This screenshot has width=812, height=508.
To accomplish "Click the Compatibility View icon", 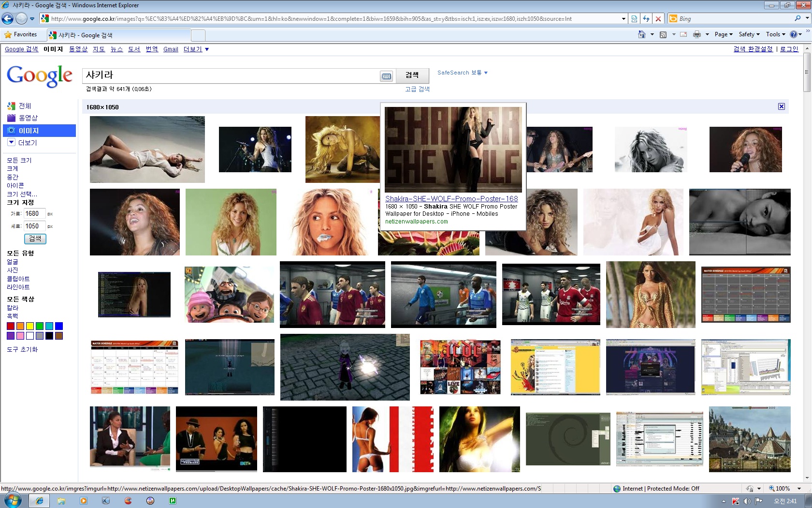I will pyautogui.click(x=635, y=19).
